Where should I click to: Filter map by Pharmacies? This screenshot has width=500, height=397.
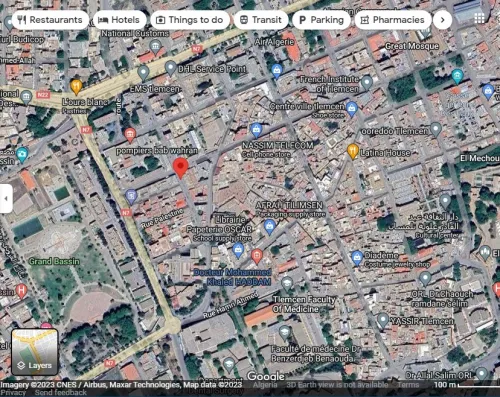[x=393, y=20]
